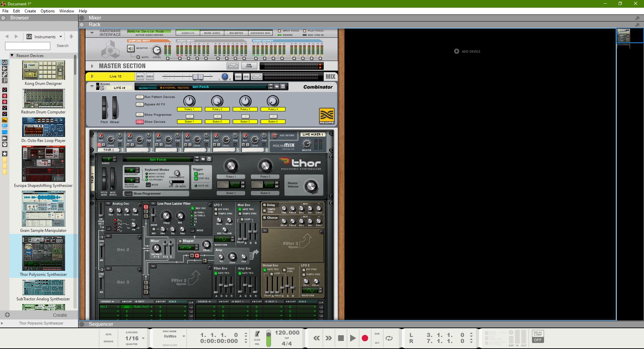Toggle the loop button in transport
Screen dimensions: 644x349
coord(389,338)
